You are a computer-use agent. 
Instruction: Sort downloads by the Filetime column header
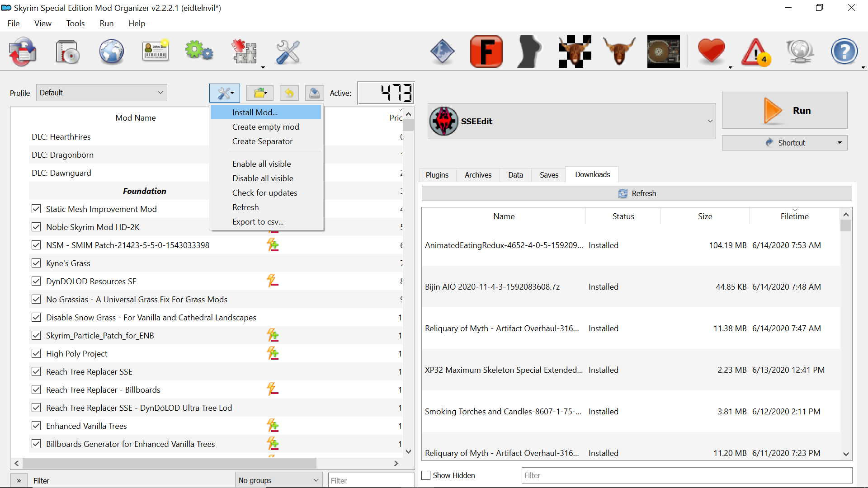tap(794, 216)
